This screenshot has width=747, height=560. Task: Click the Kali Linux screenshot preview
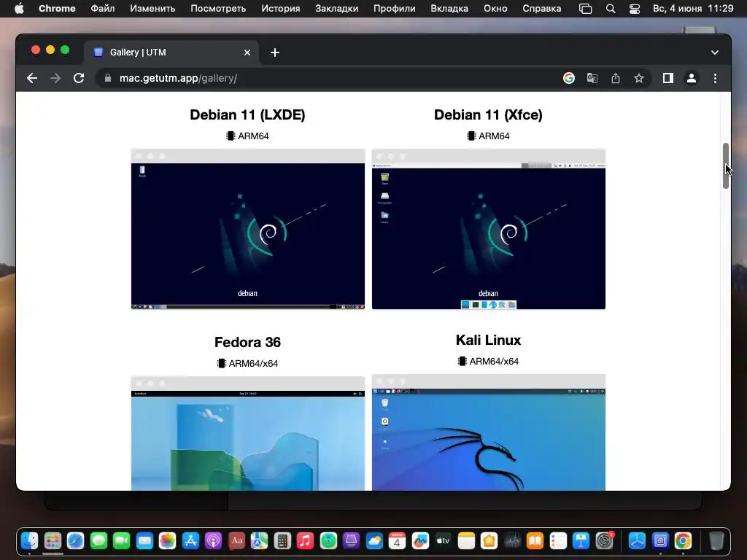[489, 432]
